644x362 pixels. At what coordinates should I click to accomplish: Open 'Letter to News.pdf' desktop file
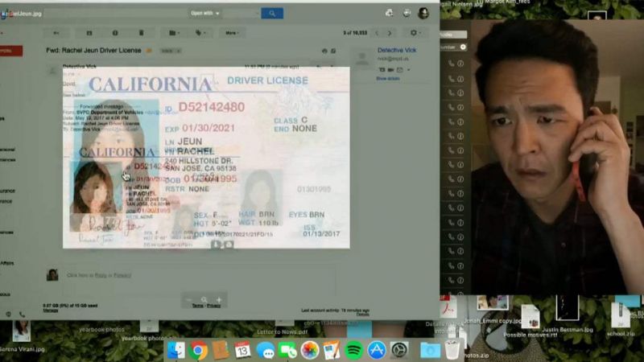[x=283, y=331]
